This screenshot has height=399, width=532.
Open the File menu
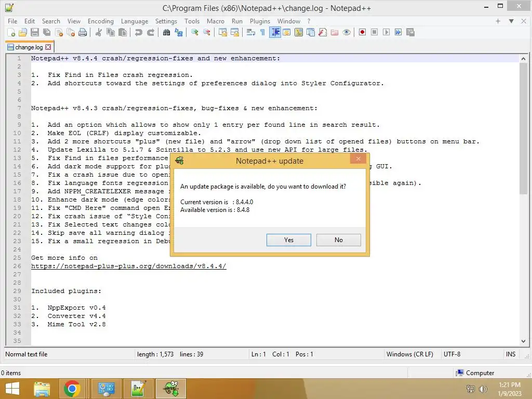click(12, 21)
